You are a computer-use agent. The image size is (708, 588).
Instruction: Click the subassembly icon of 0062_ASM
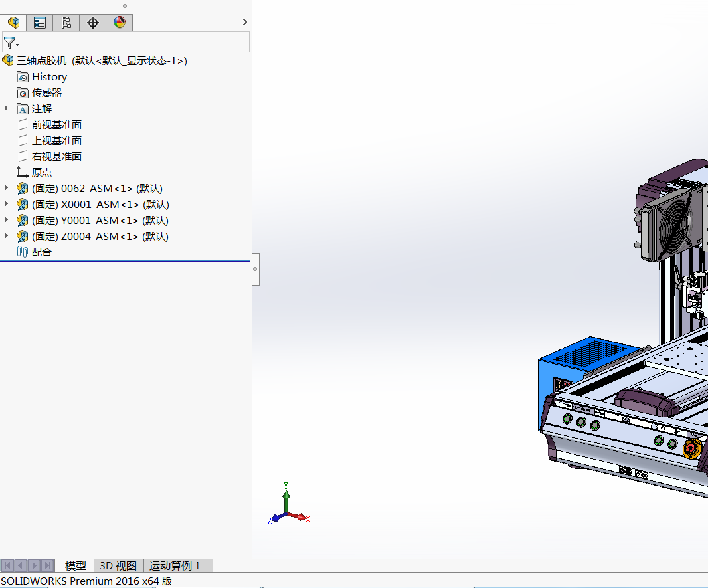(22, 188)
